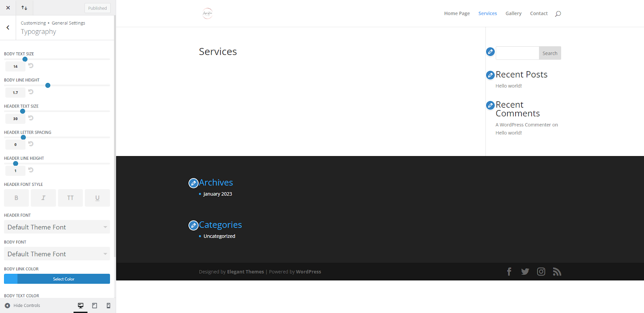Click the Header Text Size slider handle
Image resolution: width=644 pixels, height=313 pixels.
pyautogui.click(x=23, y=111)
